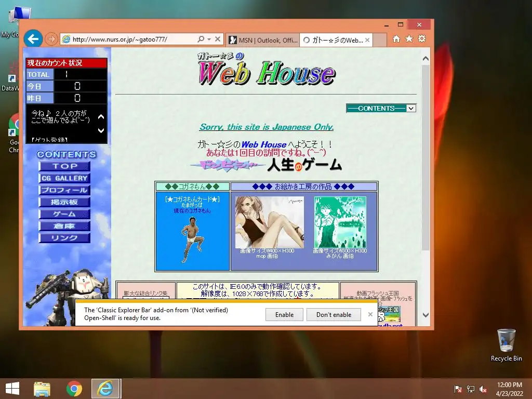
Task: Click 動画フラッシュ王国 text
Action: pos(378,293)
